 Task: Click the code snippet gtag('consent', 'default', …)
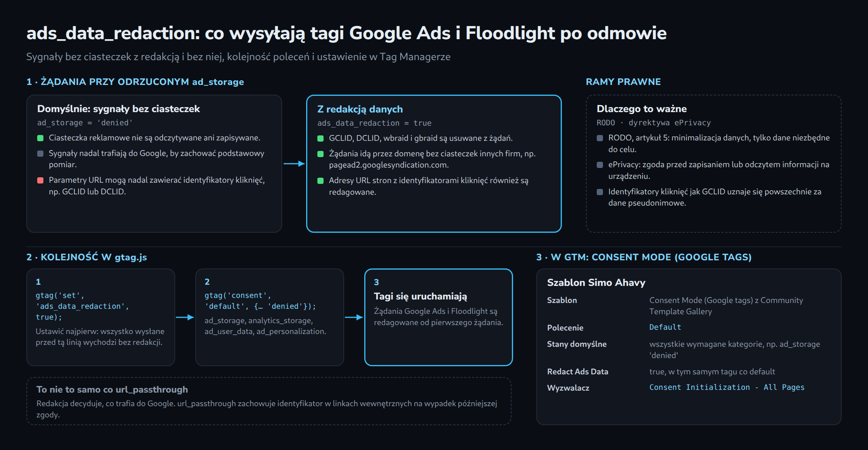click(x=260, y=301)
